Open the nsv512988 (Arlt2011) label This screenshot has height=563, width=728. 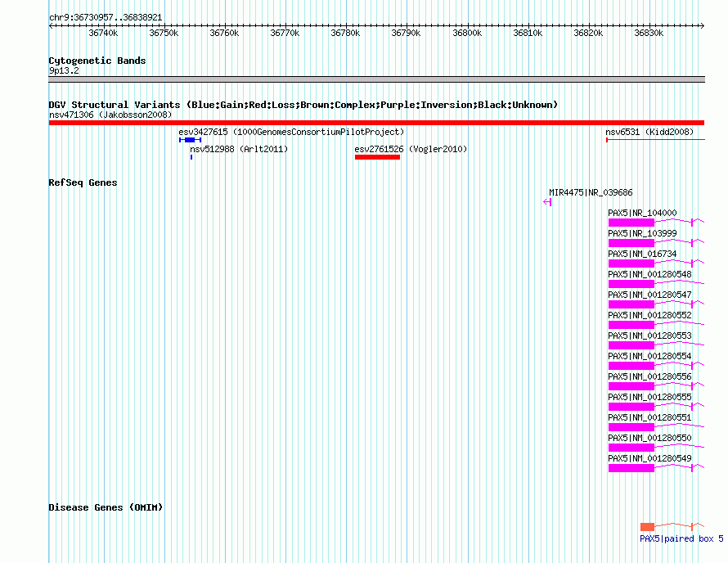point(239,149)
